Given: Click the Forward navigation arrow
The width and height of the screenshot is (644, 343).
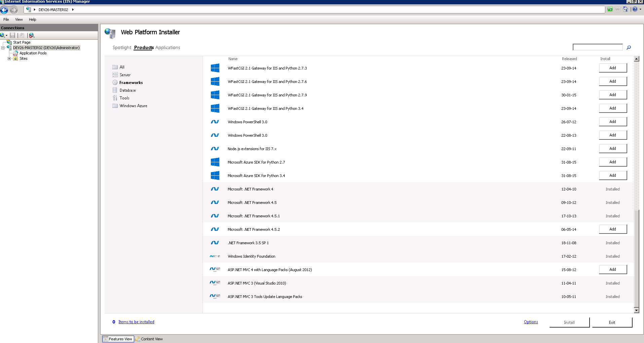Looking at the screenshot, I should [x=13, y=10].
